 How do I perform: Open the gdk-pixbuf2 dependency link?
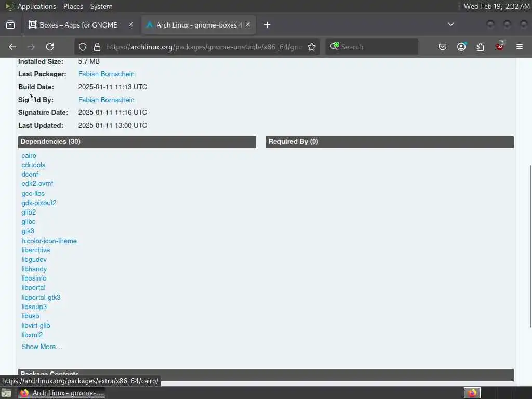click(38, 203)
